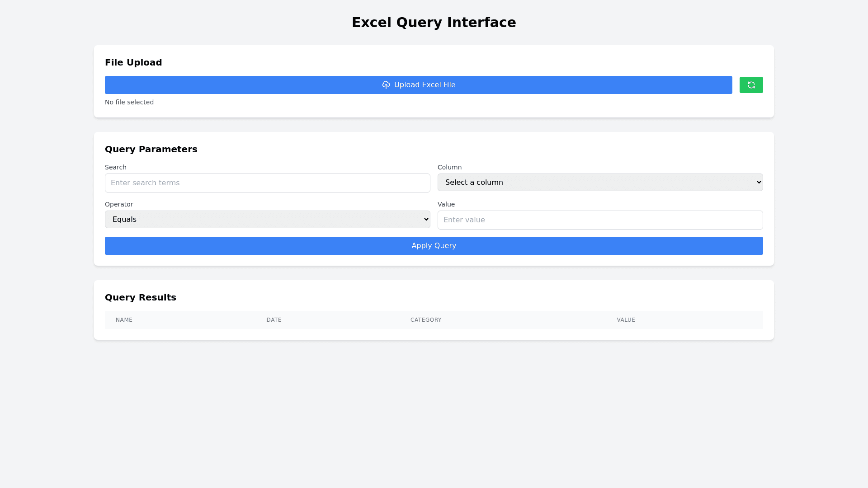Click the Query Parameters heading
The image size is (868, 488).
pyautogui.click(x=151, y=149)
